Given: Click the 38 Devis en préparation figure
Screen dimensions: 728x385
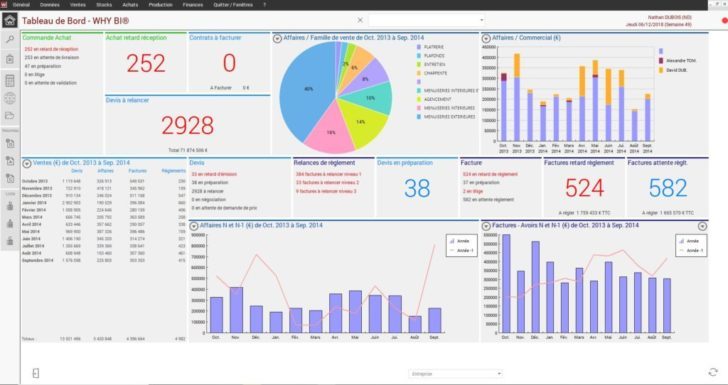Looking at the screenshot, I should click(417, 189).
